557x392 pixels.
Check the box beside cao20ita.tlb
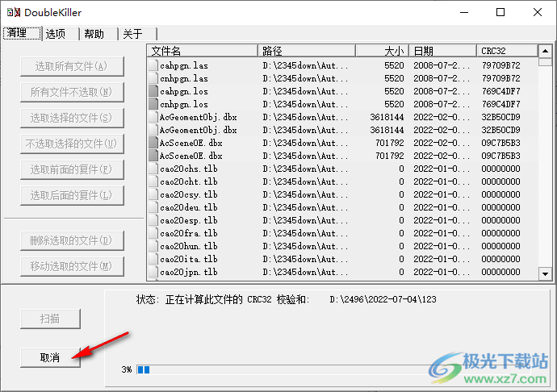[x=153, y=259]
